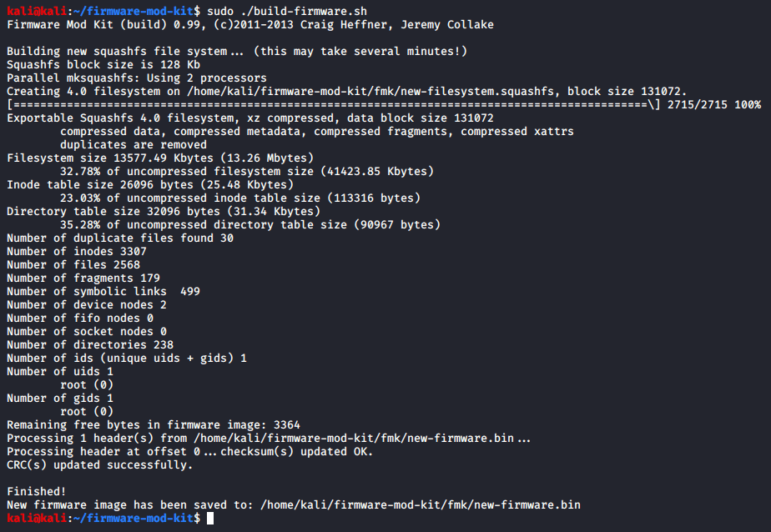Click the 'Number of directories 238' line
This screenshot has width=771, height=532.
[90, 344]
